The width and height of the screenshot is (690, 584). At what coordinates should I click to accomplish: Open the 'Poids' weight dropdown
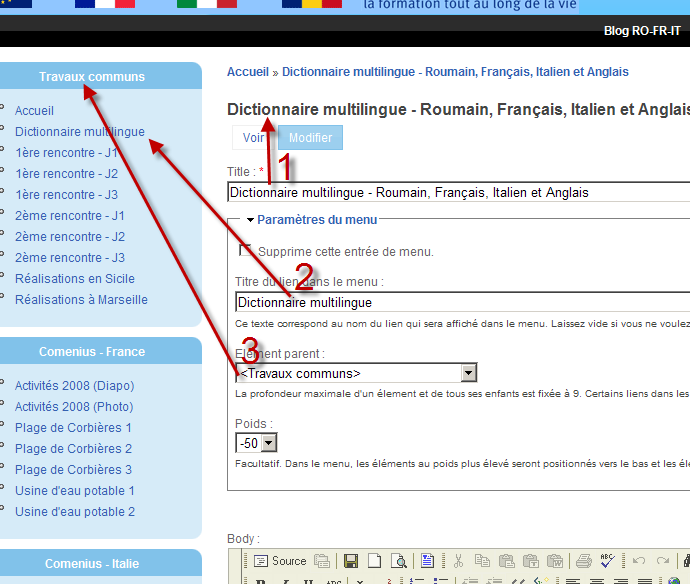click(267, 442)
